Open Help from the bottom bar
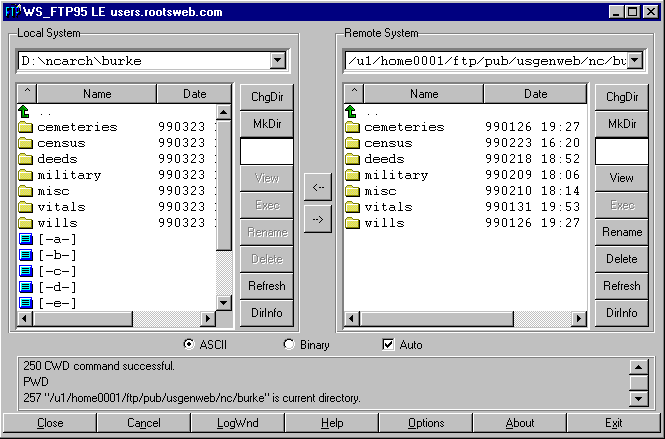The image size is (665, 439). (x=332, y=423)
